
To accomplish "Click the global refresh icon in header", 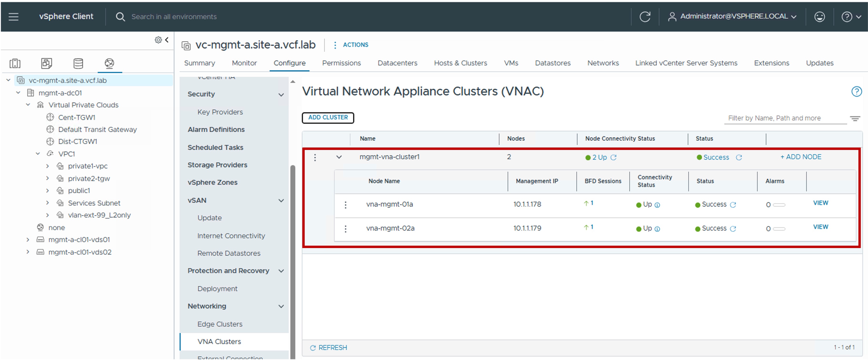I will tap(645, 16).
